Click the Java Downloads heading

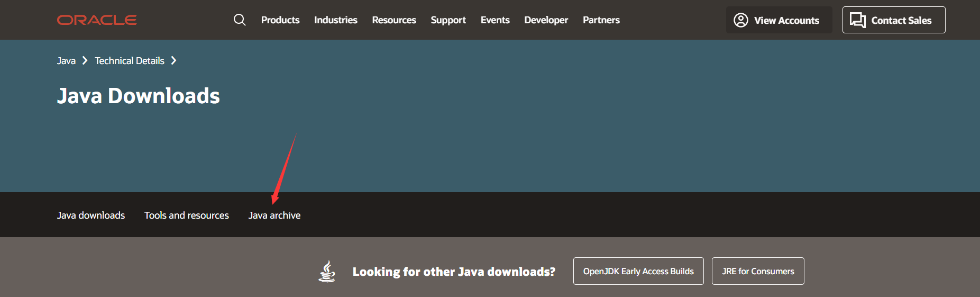[x=139, y=96]
